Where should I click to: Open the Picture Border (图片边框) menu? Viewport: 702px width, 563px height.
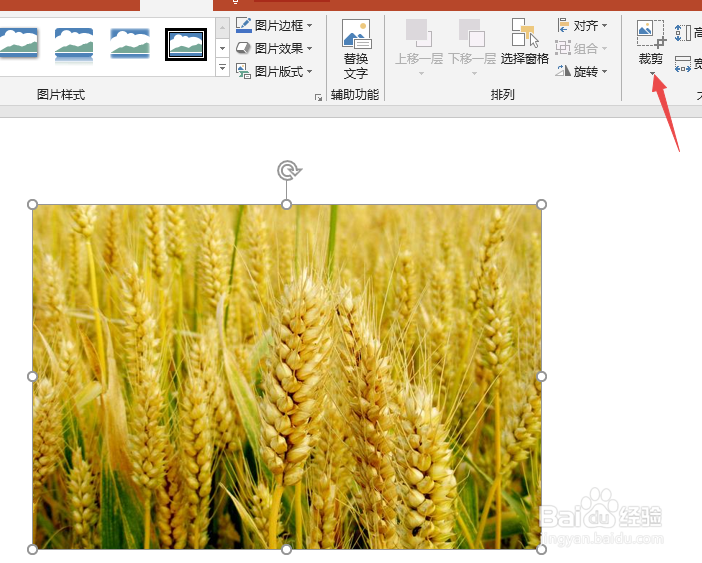pos(274,26)
